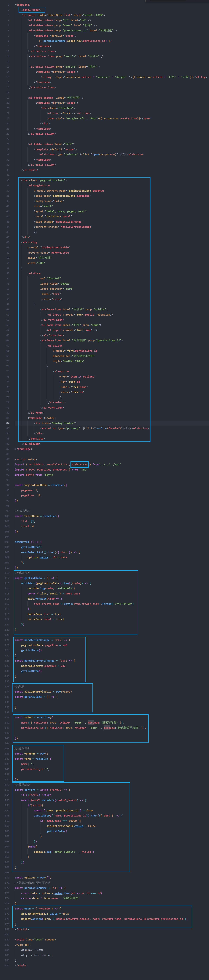Click the import dayjs from 'dayjs' line
The height and width of the screenshot is (980, 209).
[x=34, y=475]
